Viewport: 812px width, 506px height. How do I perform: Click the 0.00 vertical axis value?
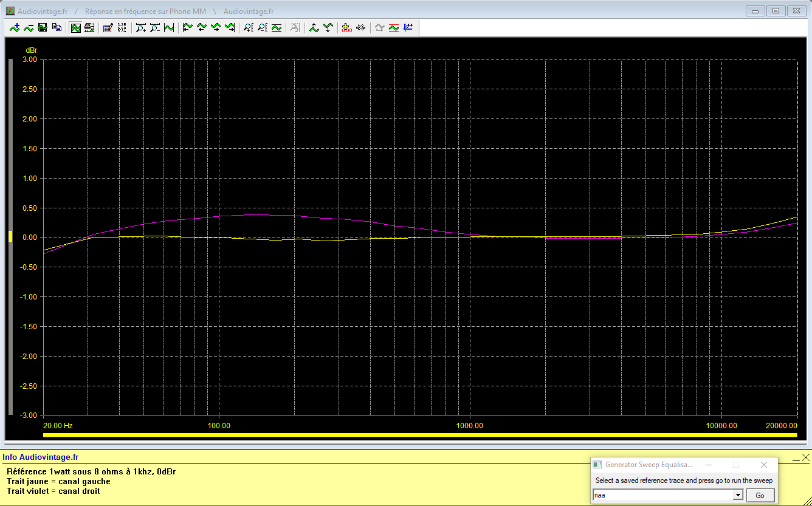pyautogui.click(x=29, y=238)
